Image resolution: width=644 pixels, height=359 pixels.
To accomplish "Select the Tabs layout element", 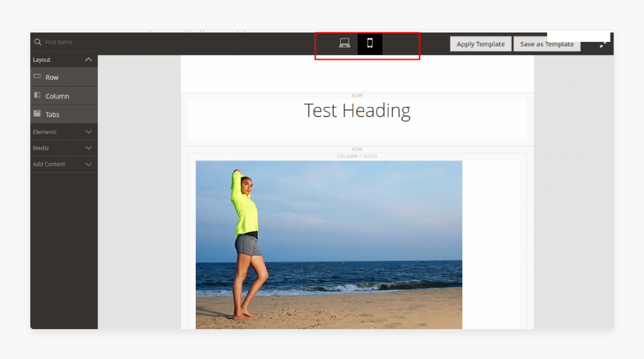I will (x=64, y=114).
